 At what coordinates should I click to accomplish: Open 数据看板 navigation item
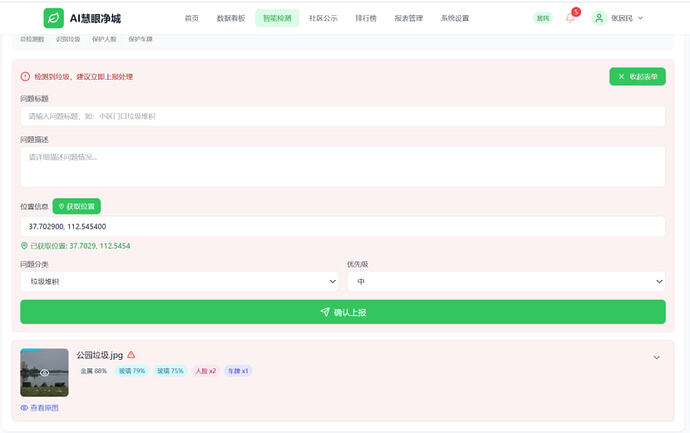(x=231, y=18)
